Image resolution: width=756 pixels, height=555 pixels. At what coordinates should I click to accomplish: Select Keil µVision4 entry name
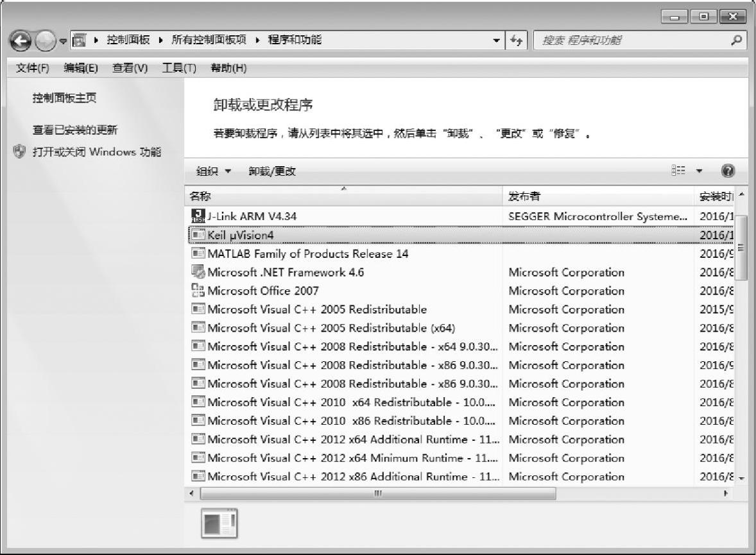tap(241, 235)
